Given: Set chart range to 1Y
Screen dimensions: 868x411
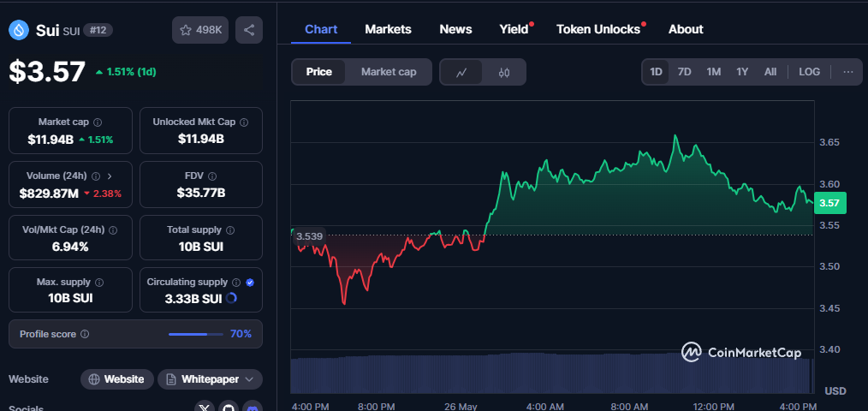Looking at the screenshot, I should (742, 72).
